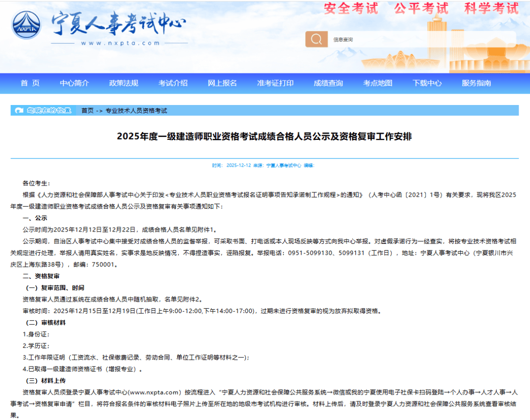Click the orange search magnifier icon

point(317,39)
